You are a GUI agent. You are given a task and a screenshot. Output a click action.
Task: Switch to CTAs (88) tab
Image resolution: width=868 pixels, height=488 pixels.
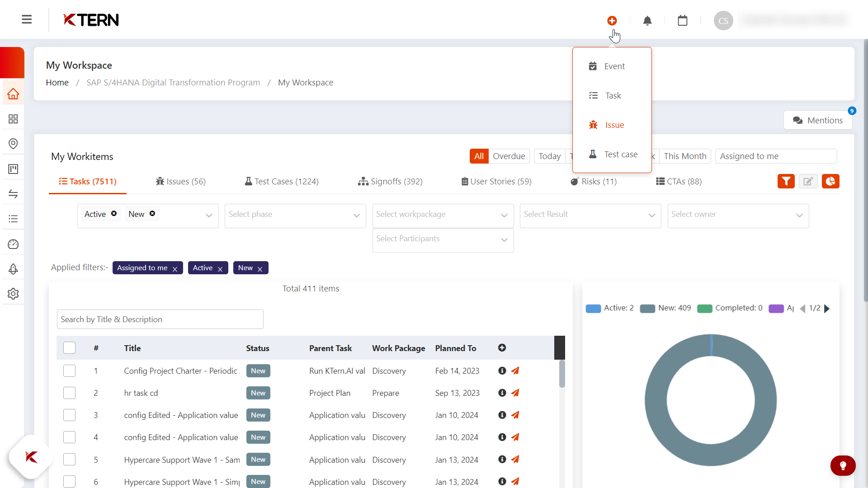click(x=679, y=181)
